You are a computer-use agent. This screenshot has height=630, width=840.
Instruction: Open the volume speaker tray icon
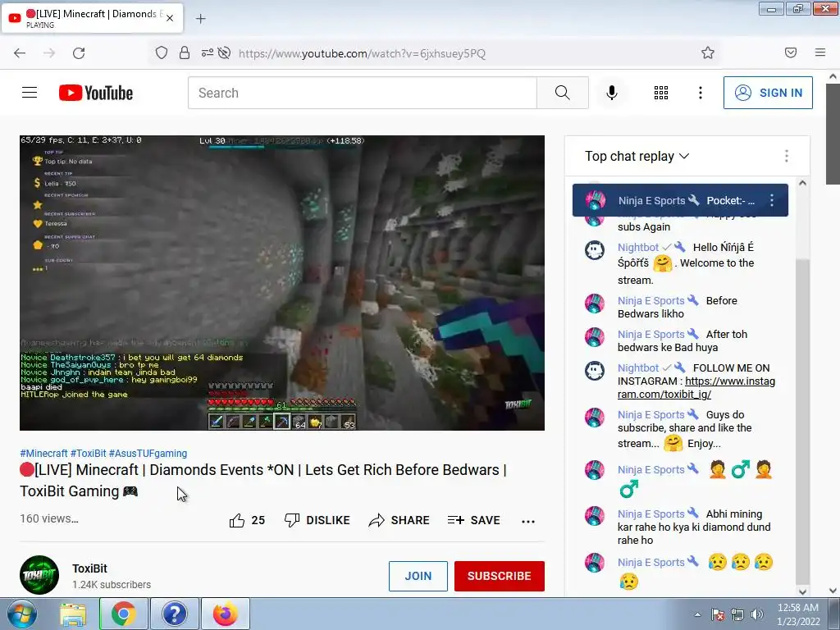click(757, 614)
